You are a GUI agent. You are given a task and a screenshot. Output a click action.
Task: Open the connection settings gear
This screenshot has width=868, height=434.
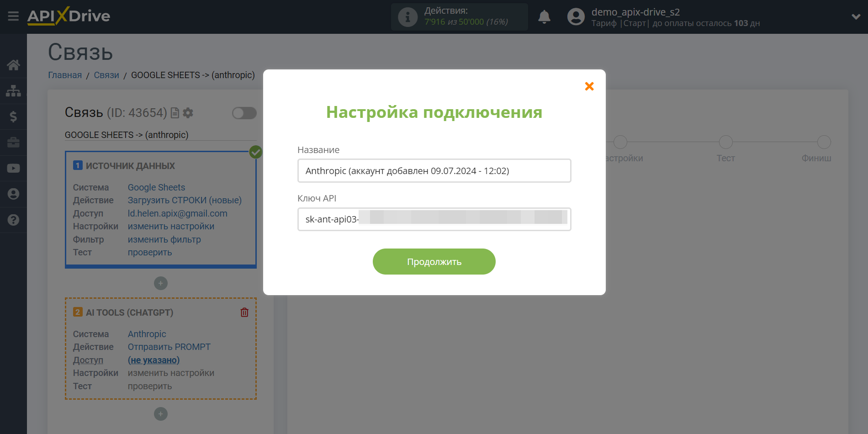188,113
